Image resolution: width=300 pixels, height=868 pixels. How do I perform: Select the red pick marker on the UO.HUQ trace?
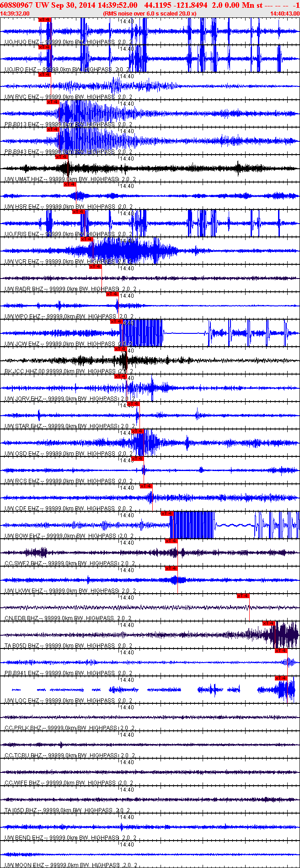pyautogui.click(x=44, y=20)
